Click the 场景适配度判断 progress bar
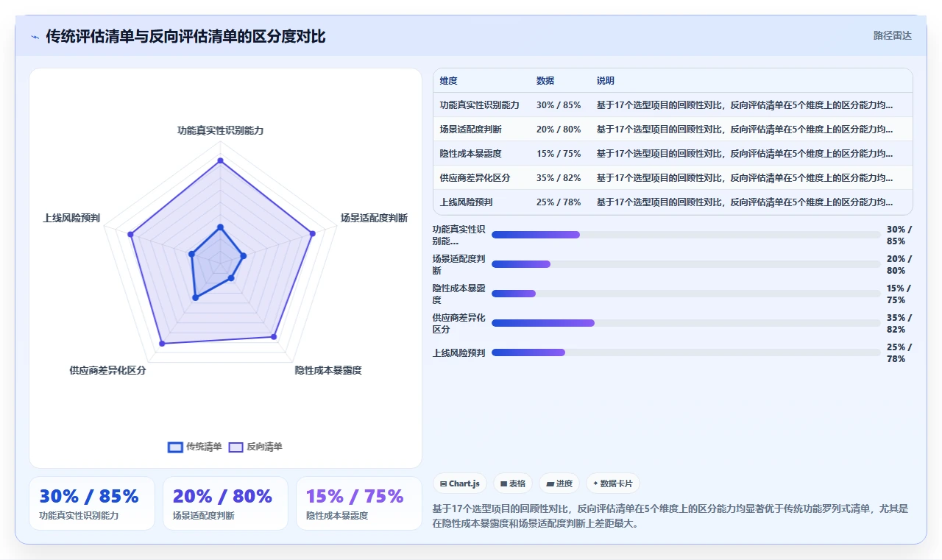Screen dimensions: 942x560 [686, 264]
